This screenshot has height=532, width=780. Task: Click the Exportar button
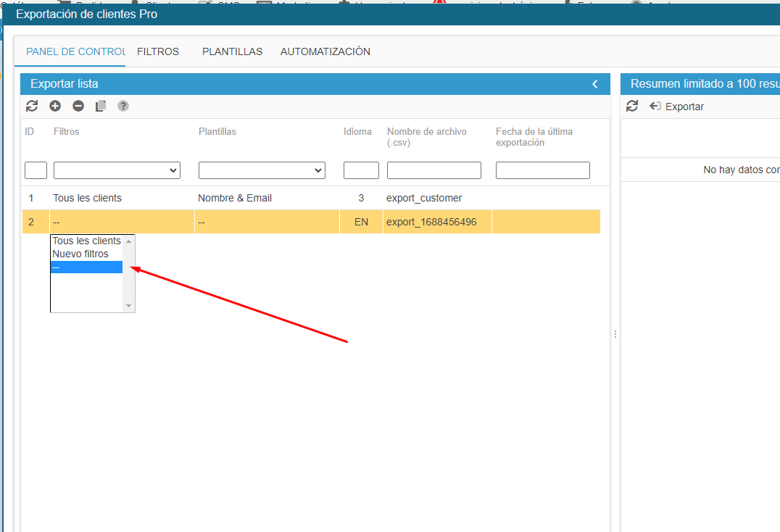677,107
